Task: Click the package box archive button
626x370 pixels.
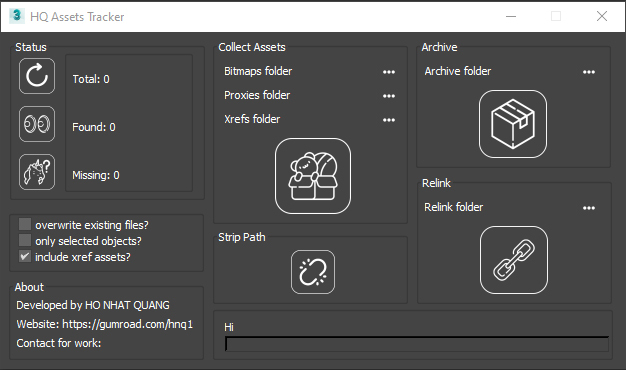Action: coord(513,124)
